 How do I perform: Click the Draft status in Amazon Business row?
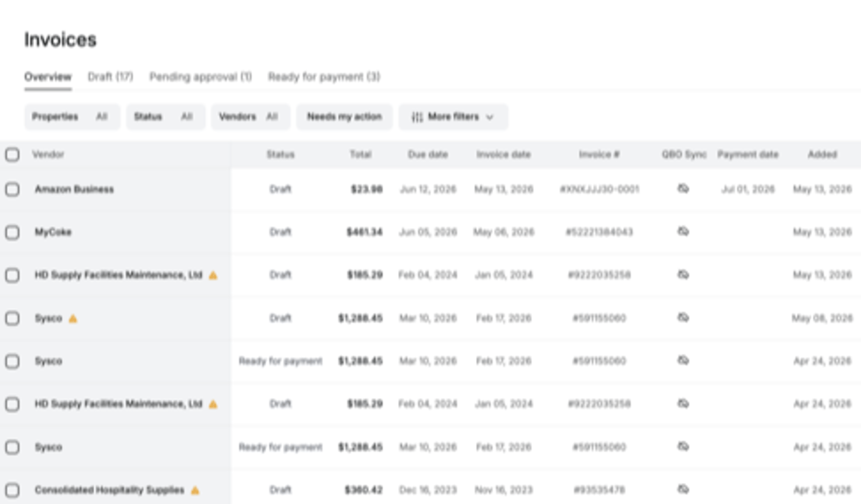point(280,189)
